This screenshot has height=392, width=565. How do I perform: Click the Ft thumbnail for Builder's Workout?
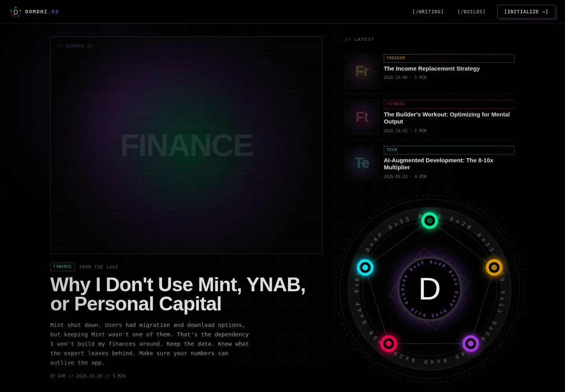click(362, 117)
